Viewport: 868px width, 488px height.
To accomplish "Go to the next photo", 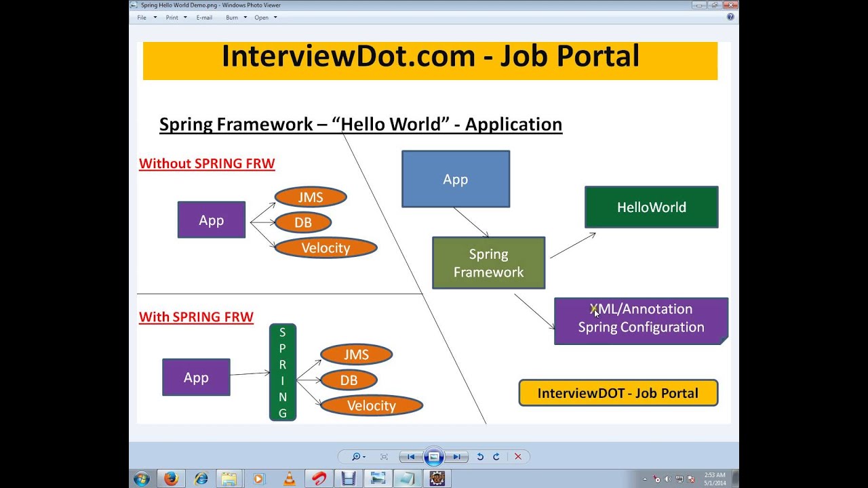I will [x=457, y=457].
